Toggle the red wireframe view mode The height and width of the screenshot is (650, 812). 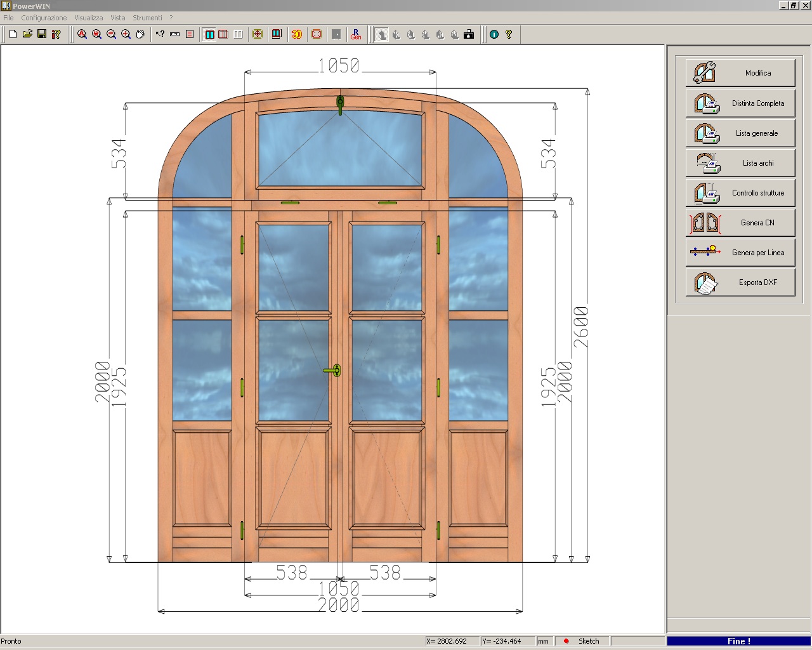223,34
